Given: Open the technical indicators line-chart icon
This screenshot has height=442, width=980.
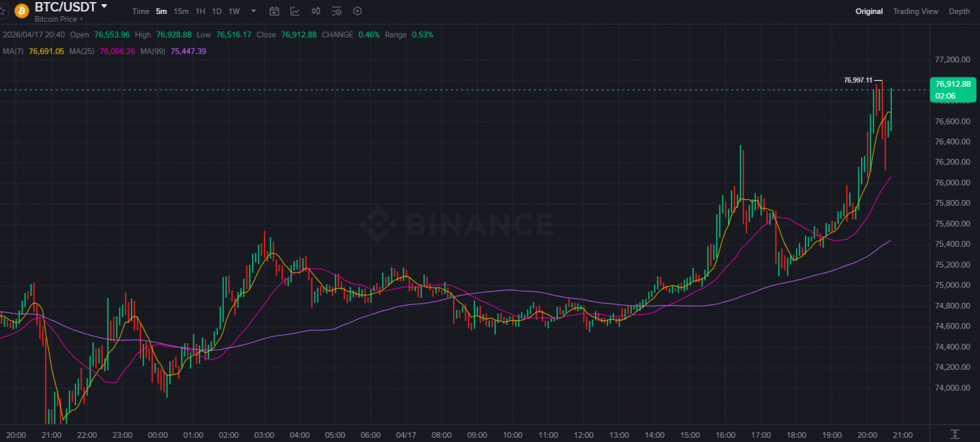Looking at the screenshot, I should 295,11.
